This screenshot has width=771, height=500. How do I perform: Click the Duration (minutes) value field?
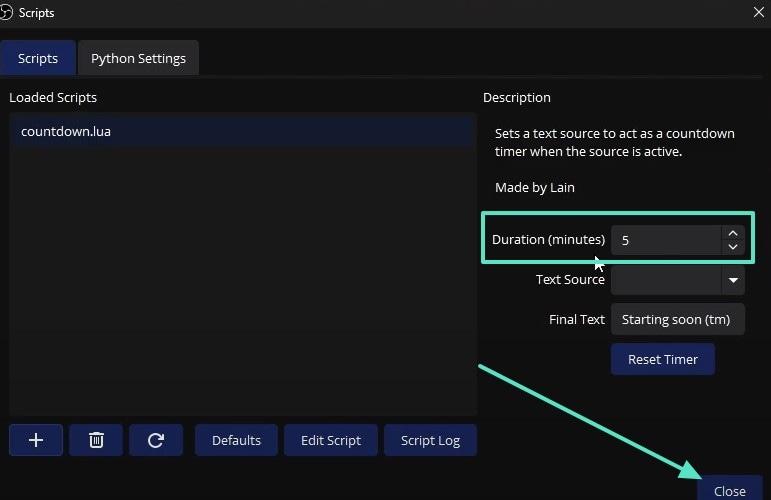tap(666, 240)
